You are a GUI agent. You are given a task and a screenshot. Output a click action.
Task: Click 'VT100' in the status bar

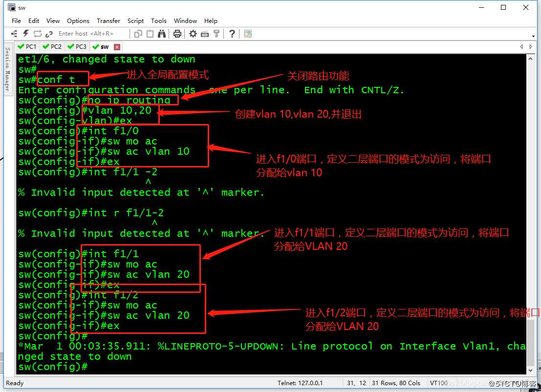click(438, 383)
